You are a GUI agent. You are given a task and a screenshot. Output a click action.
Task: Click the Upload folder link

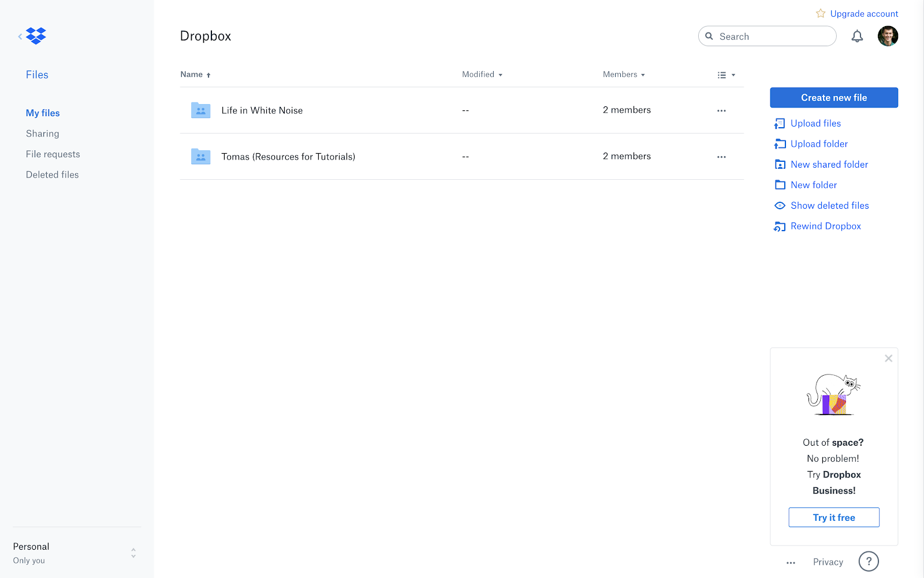pyautogui.click(x=819, y=144)
